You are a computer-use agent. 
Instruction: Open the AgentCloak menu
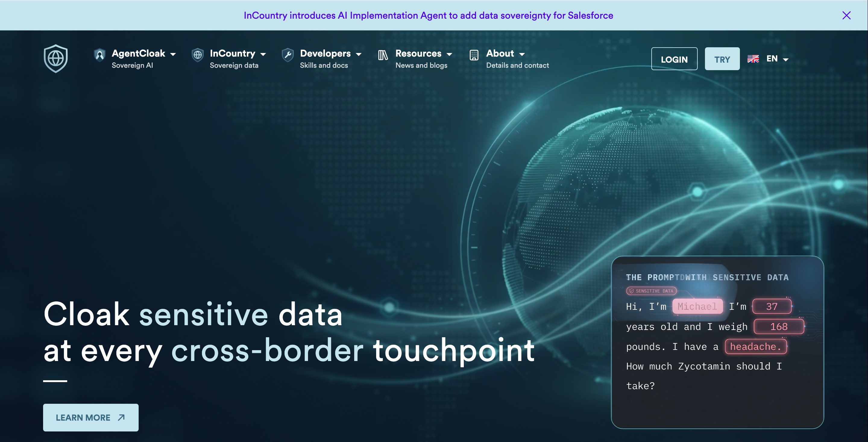[139, 53]
